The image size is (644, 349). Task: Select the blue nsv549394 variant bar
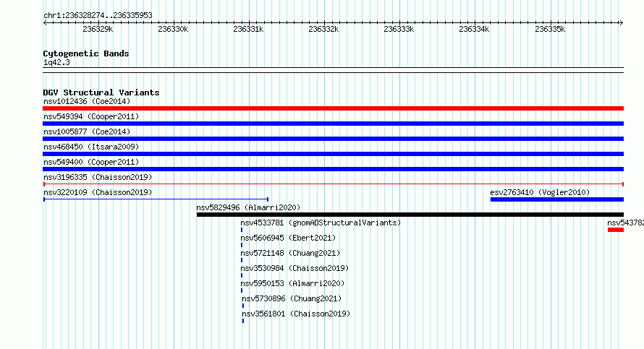333,124
